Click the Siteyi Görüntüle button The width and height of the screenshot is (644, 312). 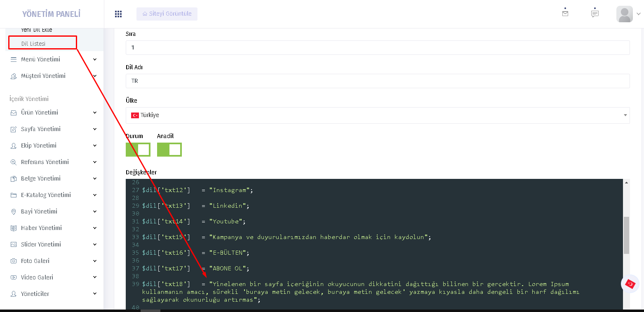tap(167, 14)
